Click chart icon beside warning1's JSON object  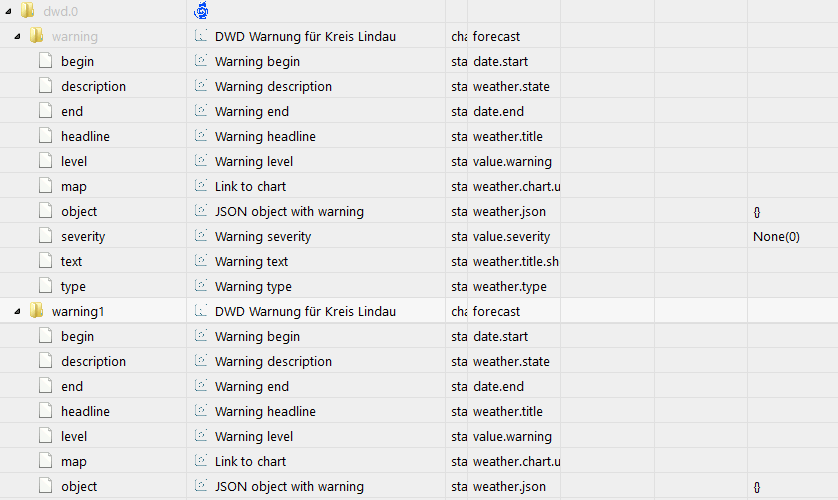coord(201,486)
